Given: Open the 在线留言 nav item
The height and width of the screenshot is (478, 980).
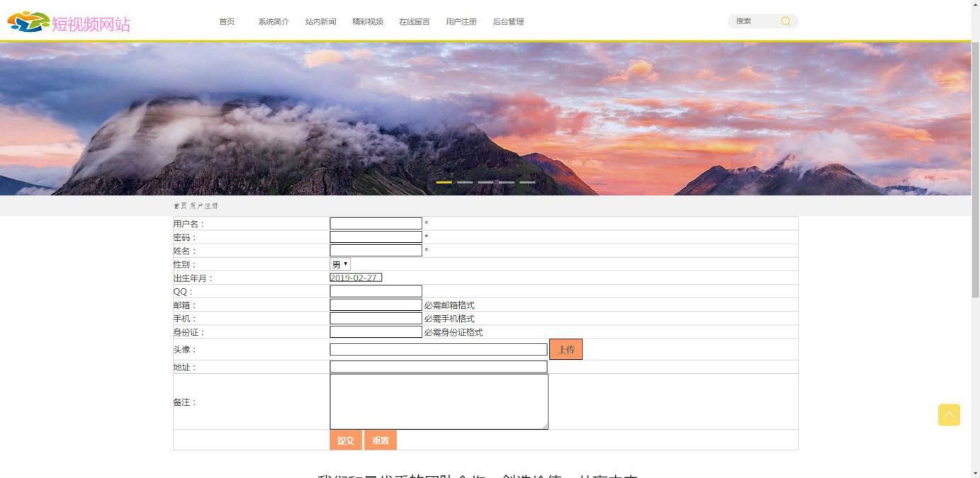Looking at the screenshot, I should (x=415, y=22).
